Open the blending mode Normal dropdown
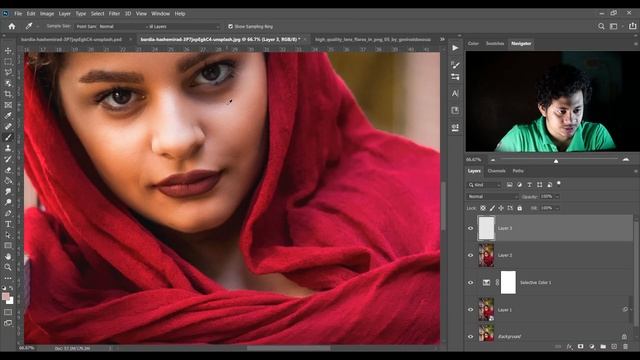 (x=492, y=196)
